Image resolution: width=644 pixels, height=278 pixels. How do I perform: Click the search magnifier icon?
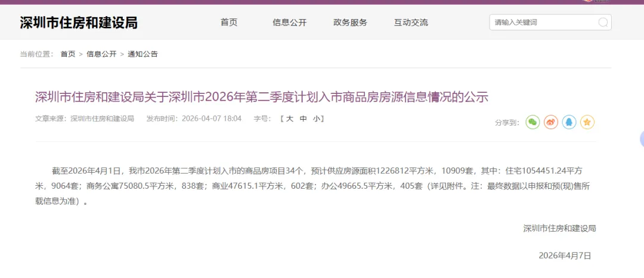tap(602, 22)
